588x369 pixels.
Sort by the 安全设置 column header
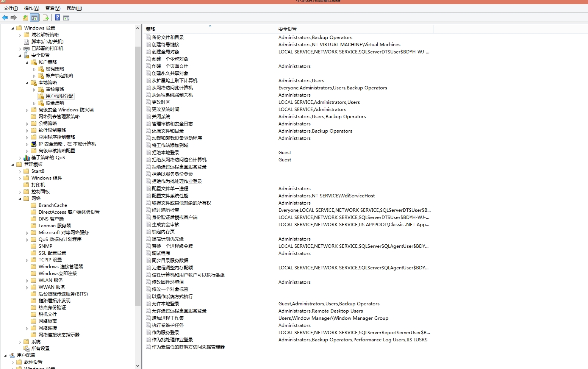coord(355,29)
